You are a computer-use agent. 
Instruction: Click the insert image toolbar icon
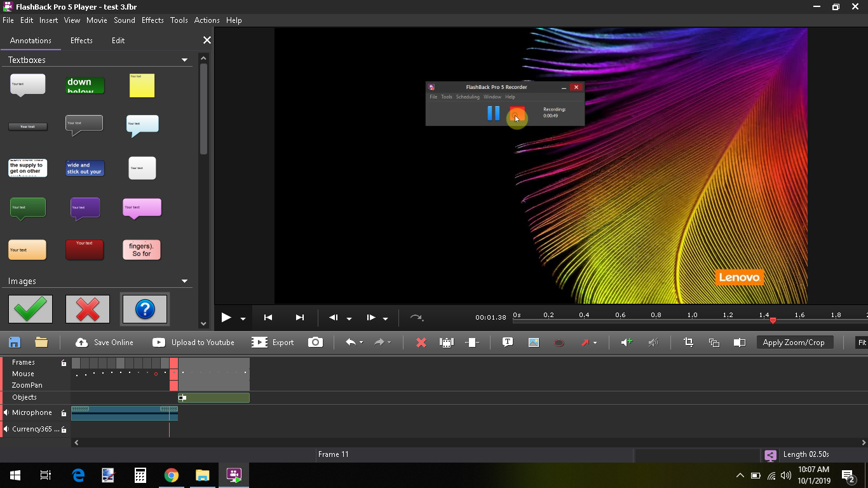[x=534, y=342]
